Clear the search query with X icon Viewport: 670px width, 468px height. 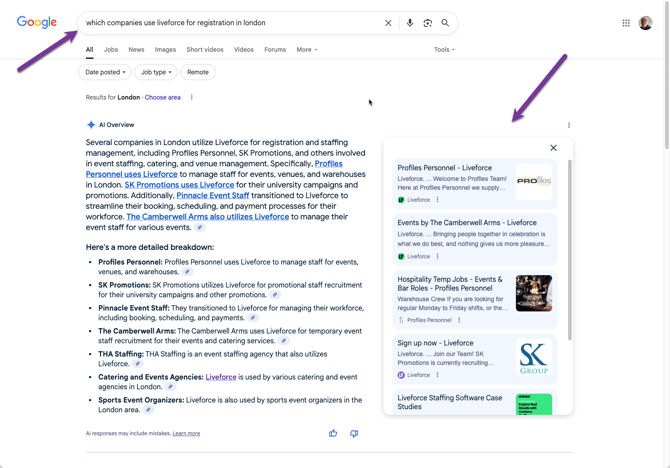pyautogui.click(x=388, y=23)
